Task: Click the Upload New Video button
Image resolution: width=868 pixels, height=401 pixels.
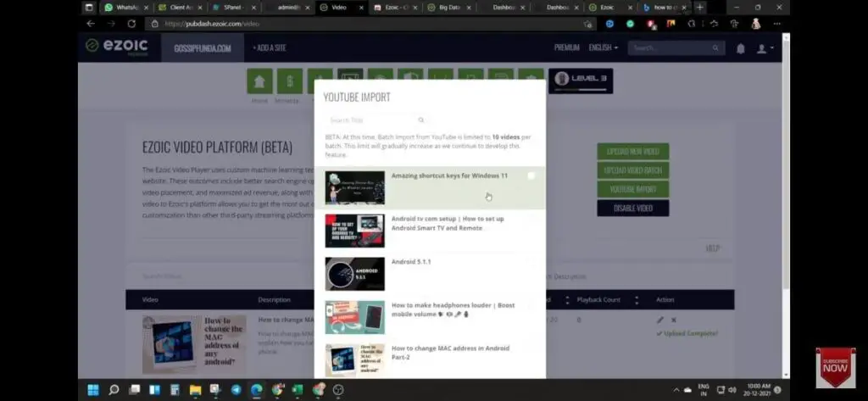Action: pyautogui.click(x=632, y=151)
